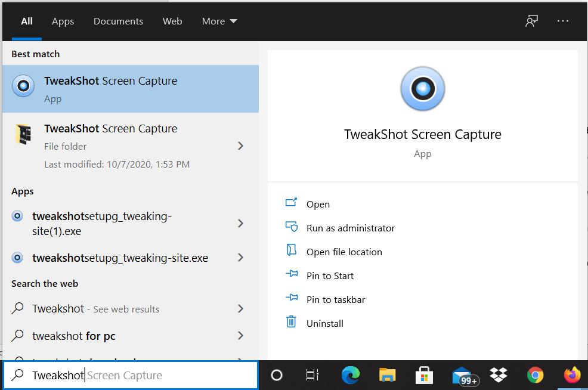The image size is (588, 390).
Task: Open Task View on the taskbar
Action: [313, 375]
